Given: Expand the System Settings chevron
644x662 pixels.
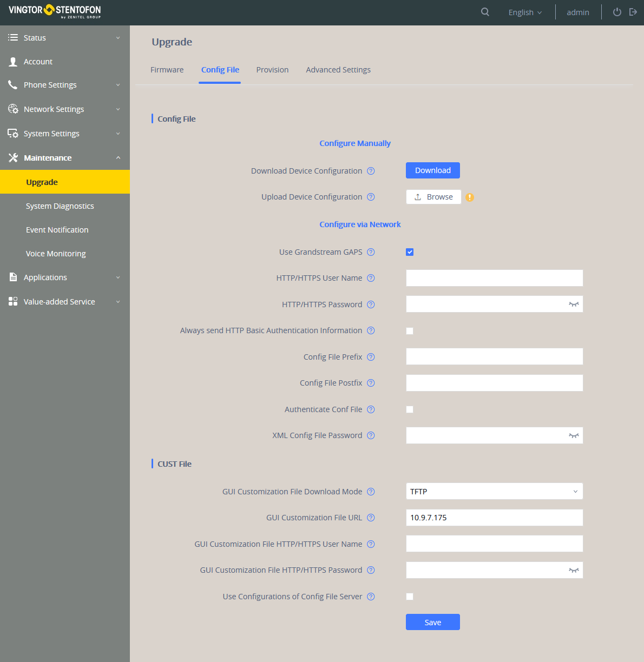Looking at the screenshot, I should (x=118, y=134).
